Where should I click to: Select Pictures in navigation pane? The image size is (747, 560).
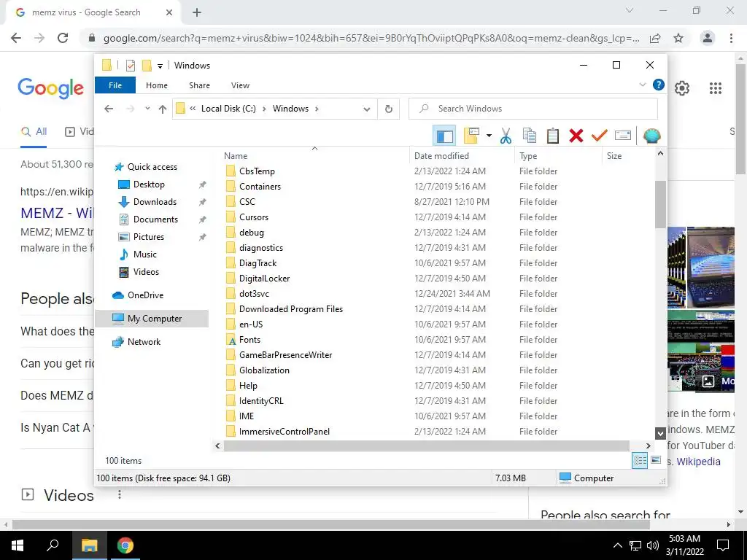(149, 237)
